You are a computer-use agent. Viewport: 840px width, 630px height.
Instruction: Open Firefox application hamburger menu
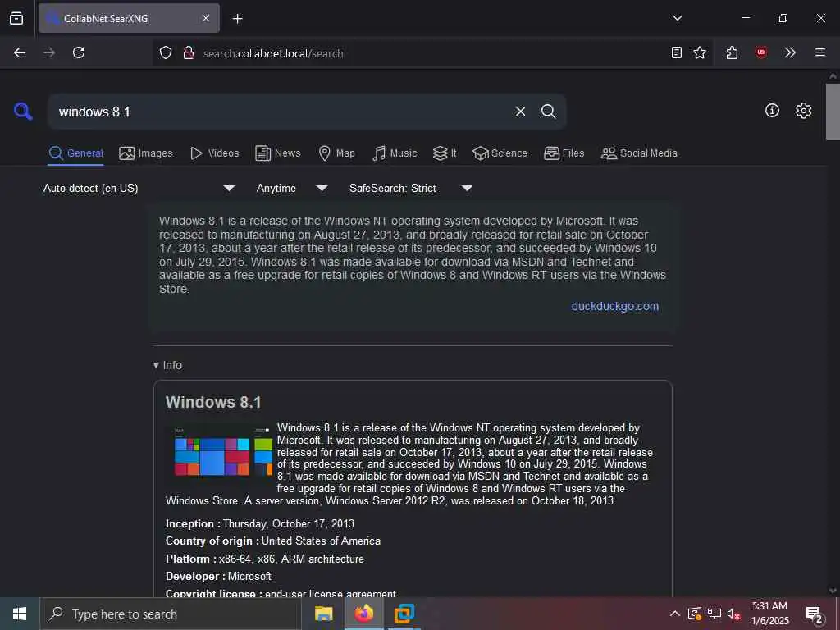(820, 52)
